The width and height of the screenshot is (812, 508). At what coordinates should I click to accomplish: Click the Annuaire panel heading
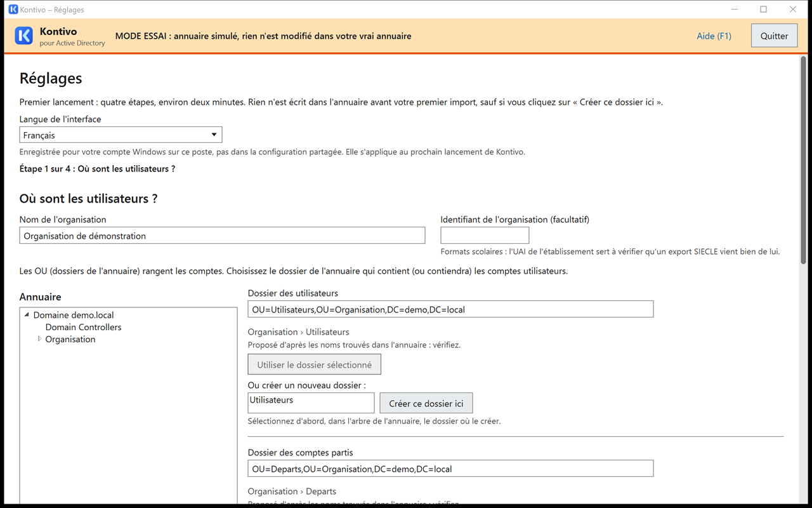coord(41,297)
